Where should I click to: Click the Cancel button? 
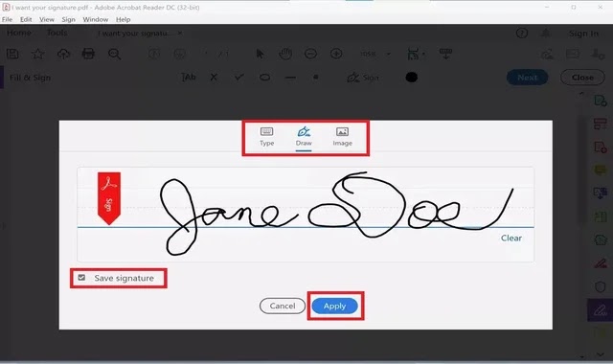[283, 306]
